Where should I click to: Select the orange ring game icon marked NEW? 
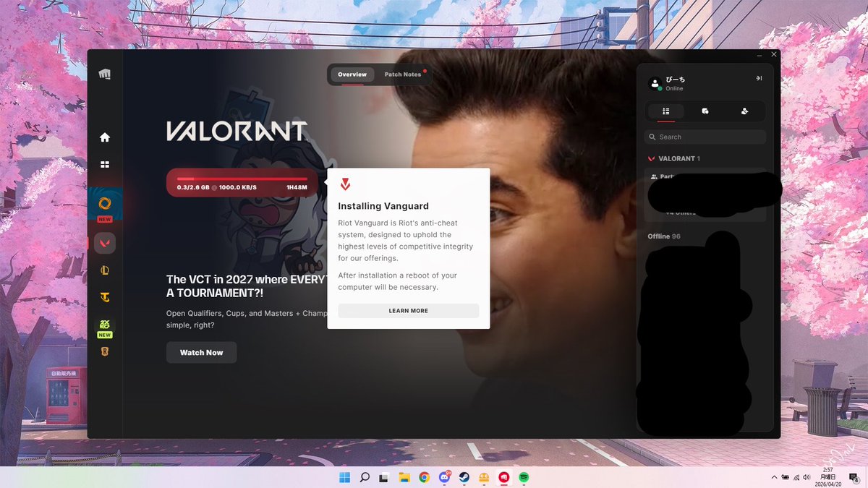pyautogui.click(x=105, y=202)
